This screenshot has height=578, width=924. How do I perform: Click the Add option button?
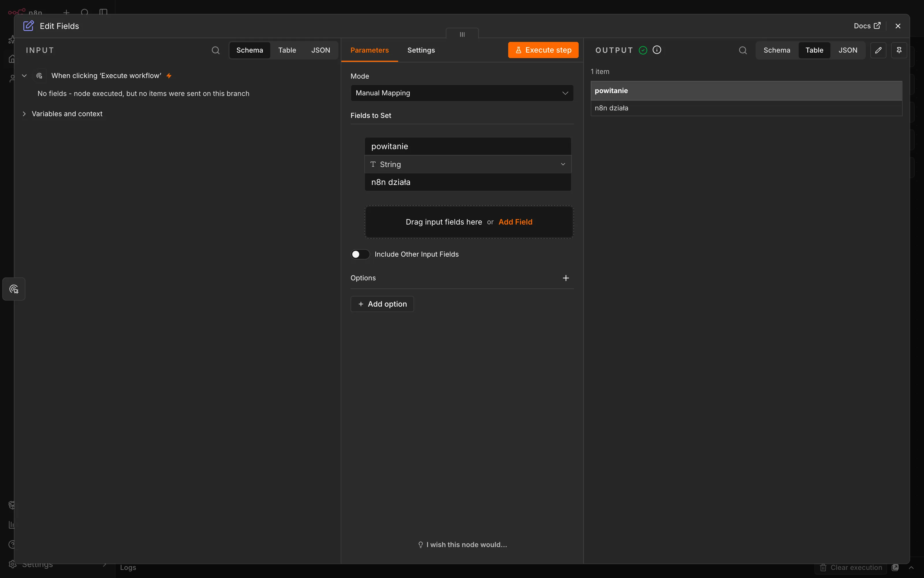[x=382, y=304]
